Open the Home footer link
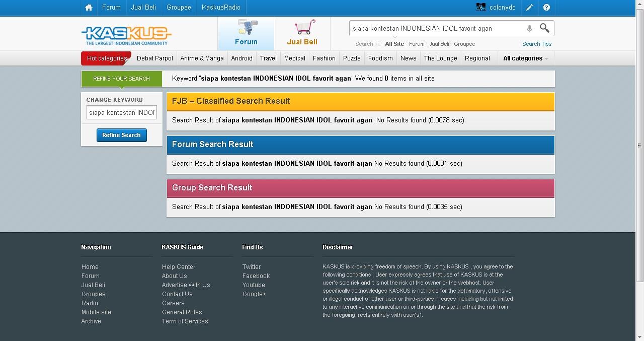 tap(90, 267)
